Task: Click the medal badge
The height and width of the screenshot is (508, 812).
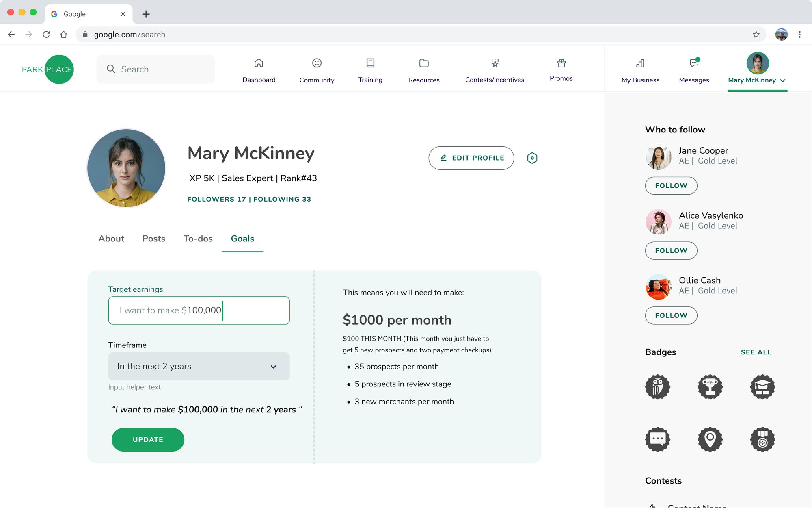Action: pyautogui.click(x=762, y=439)
